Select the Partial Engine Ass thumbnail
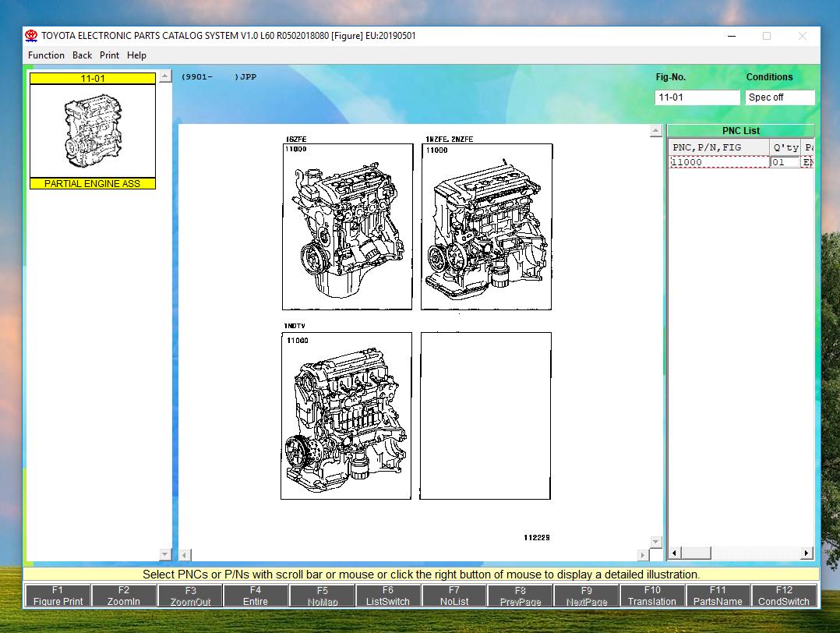Screen dimensions: 840x633 (93, 131)
